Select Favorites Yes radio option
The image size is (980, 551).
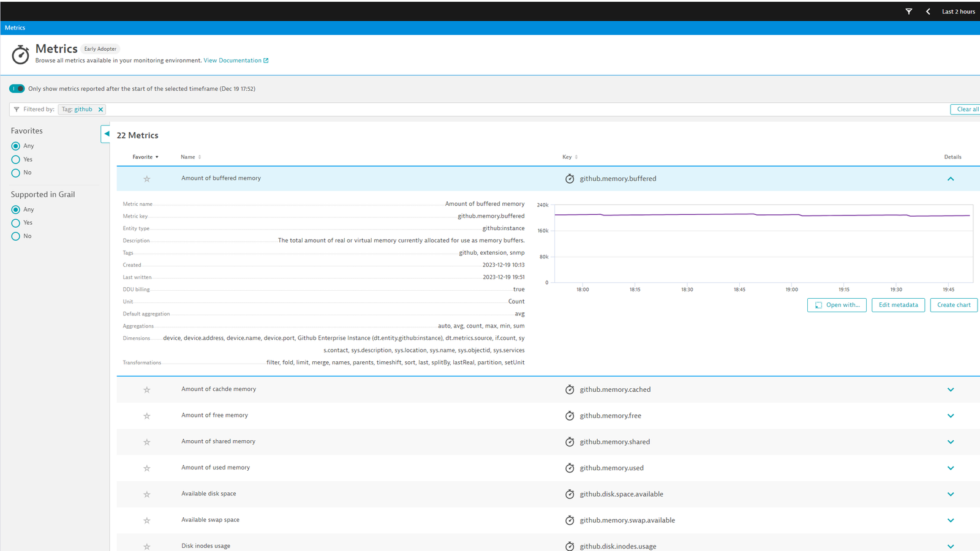click(x=16, y=160)
